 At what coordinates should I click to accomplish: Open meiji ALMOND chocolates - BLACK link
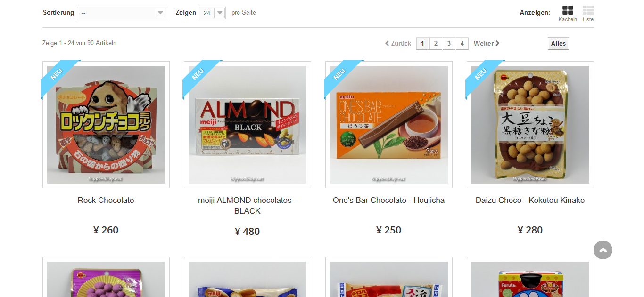click(248, 206)
